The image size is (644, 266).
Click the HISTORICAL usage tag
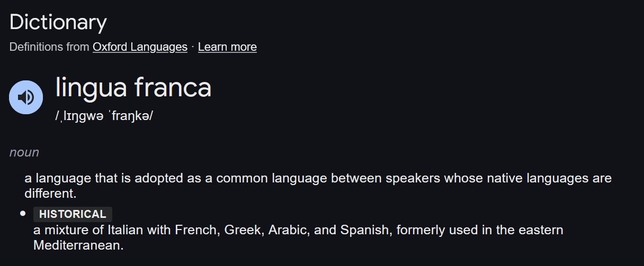point(73,214)
